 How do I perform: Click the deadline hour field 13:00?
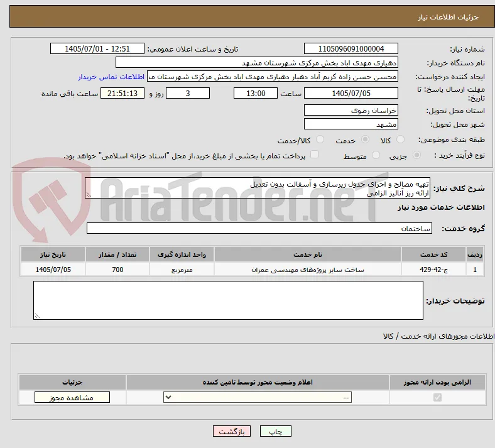[x=256, y=93]
